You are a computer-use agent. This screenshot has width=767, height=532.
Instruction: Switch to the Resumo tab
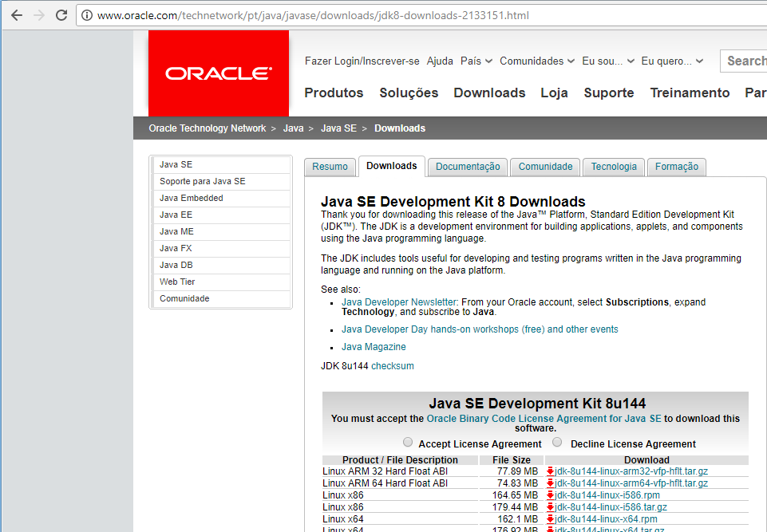(x=330, y=167)
